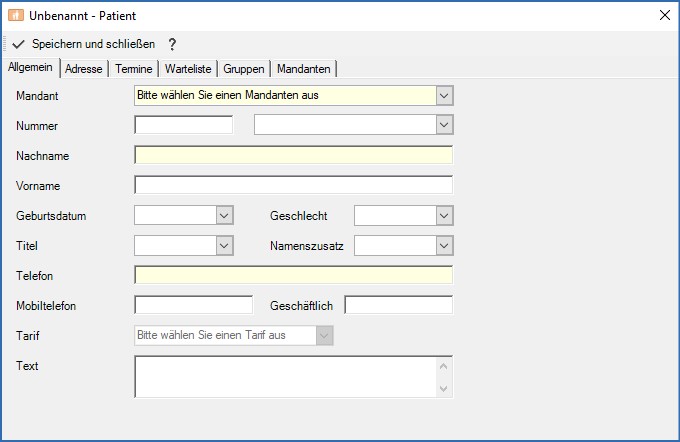Click Speichern und schließen button

click(x=84, y=45)
